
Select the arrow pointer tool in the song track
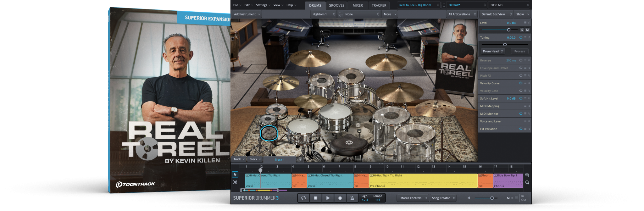pyautogui.click(x=235, y=175)
